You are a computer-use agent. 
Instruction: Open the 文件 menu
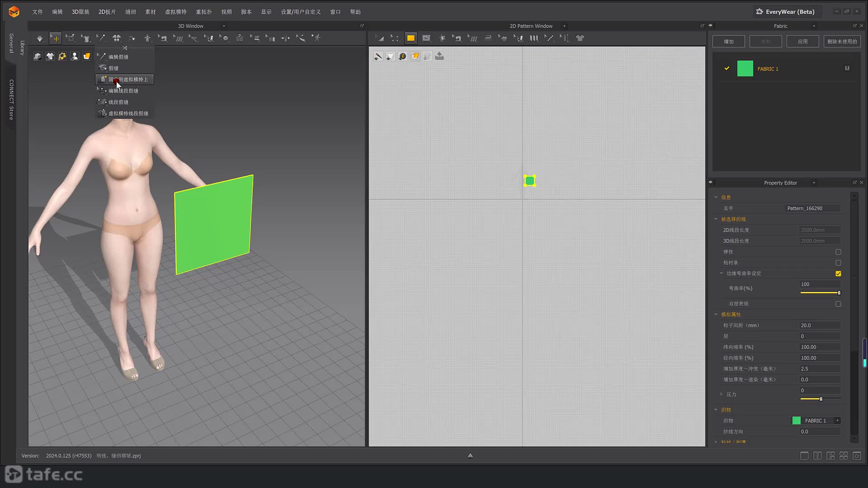[38, 12]
